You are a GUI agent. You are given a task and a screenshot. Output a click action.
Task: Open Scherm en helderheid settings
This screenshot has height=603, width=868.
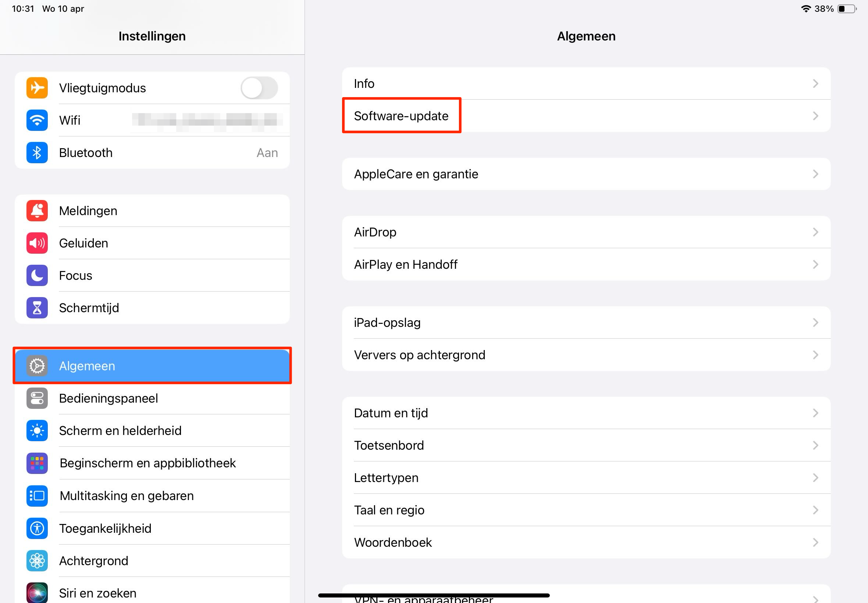pyautogui.click(x=120, y=431)
